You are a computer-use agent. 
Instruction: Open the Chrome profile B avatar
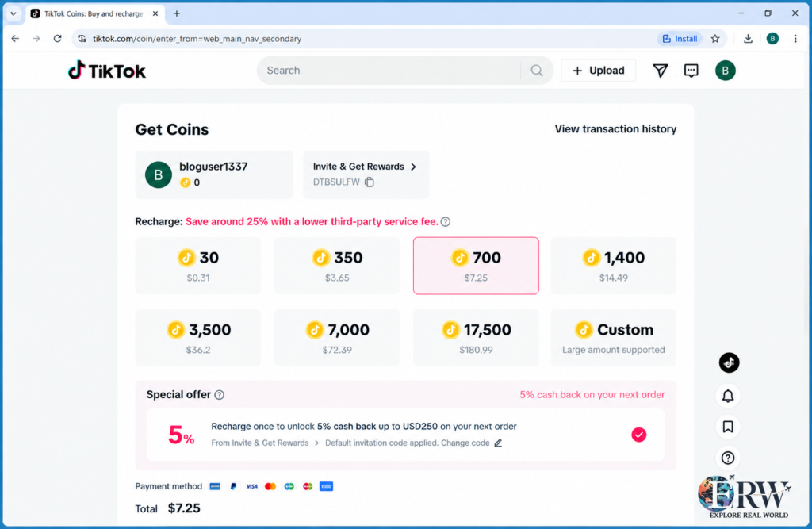point(772,39)
